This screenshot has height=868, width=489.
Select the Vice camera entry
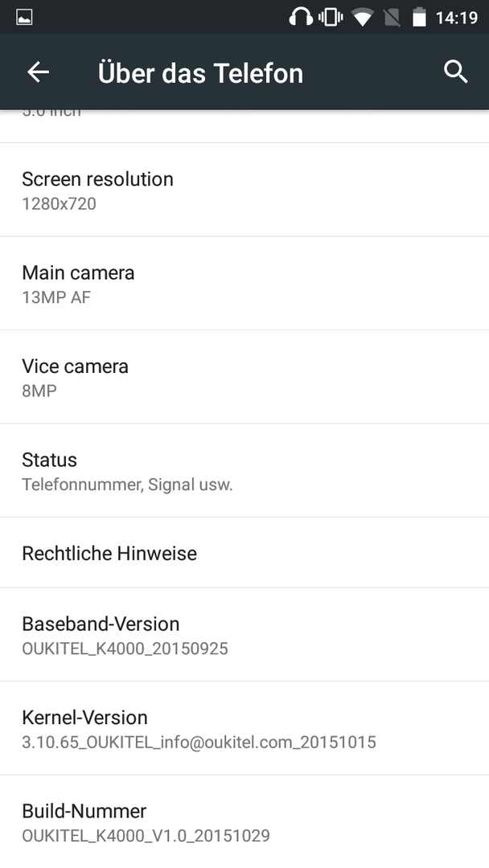[244, 377]
